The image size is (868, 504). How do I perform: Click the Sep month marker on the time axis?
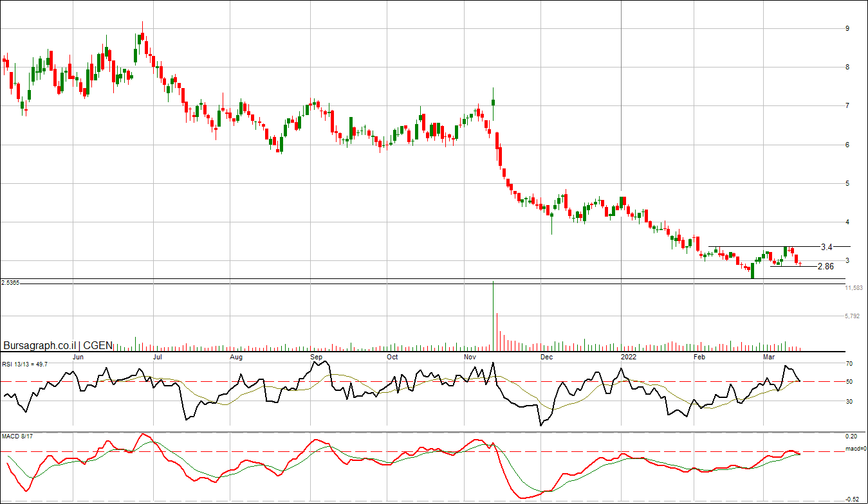[x=315, y=356]
